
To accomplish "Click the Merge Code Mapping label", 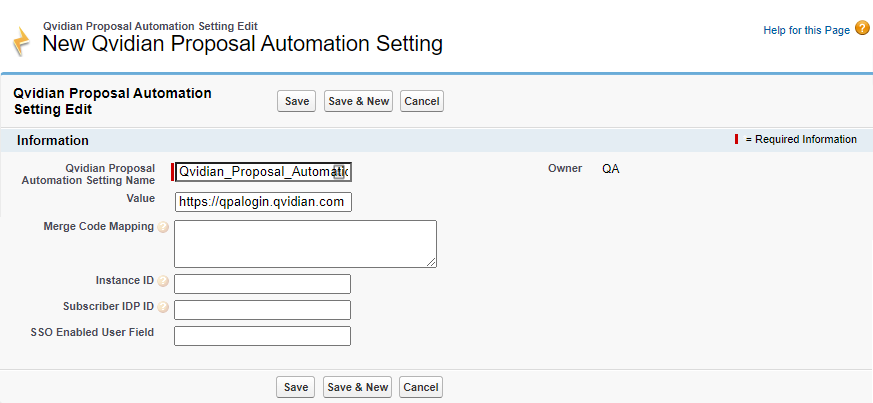I will (99, 227).
